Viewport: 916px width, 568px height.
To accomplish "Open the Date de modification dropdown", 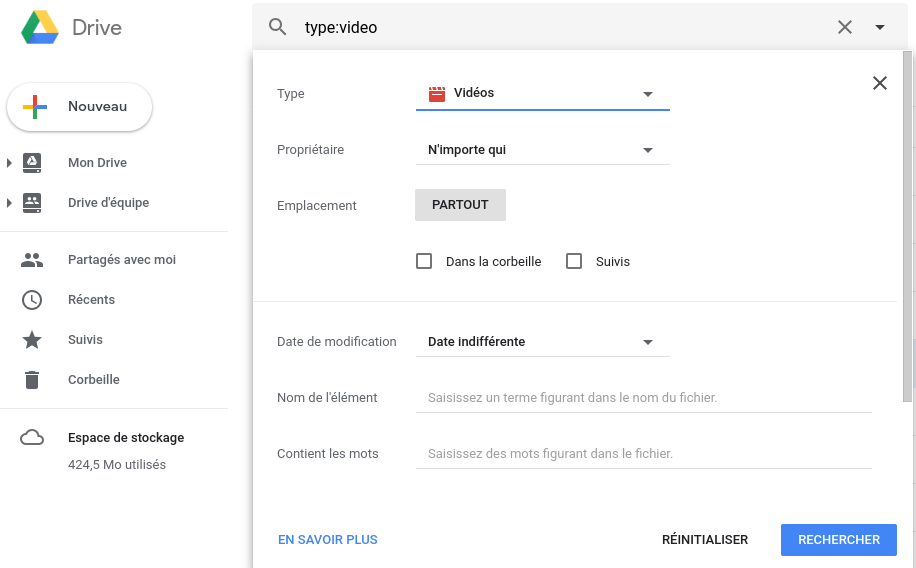I will [543, 342].
